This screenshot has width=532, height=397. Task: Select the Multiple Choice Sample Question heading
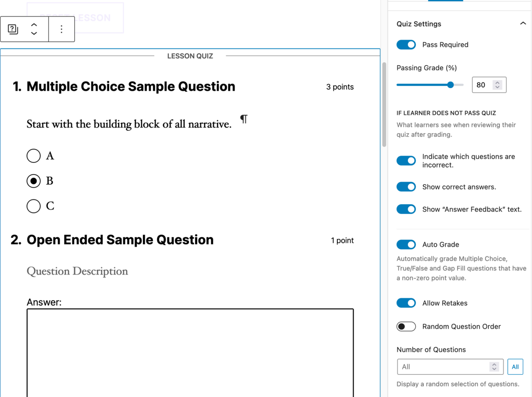pyautogui.click(x=131, y=87)
